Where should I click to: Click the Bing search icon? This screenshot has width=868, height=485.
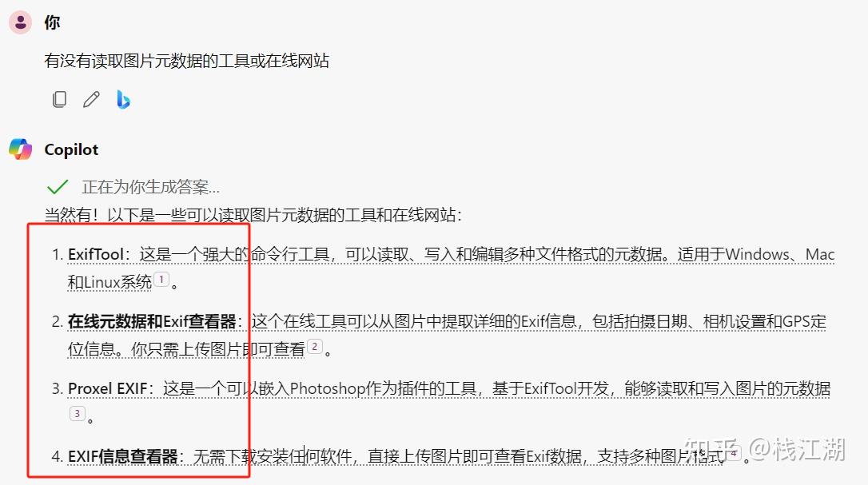tap(123, 100)
